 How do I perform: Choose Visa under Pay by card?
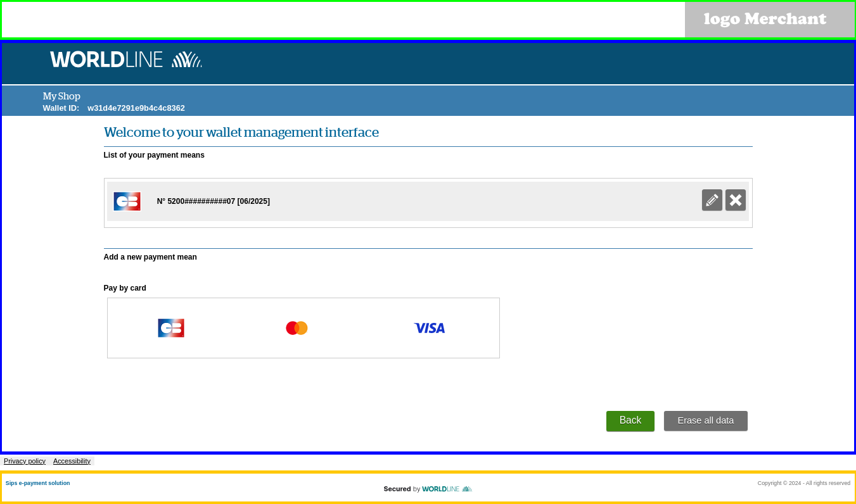coord(430,328)
